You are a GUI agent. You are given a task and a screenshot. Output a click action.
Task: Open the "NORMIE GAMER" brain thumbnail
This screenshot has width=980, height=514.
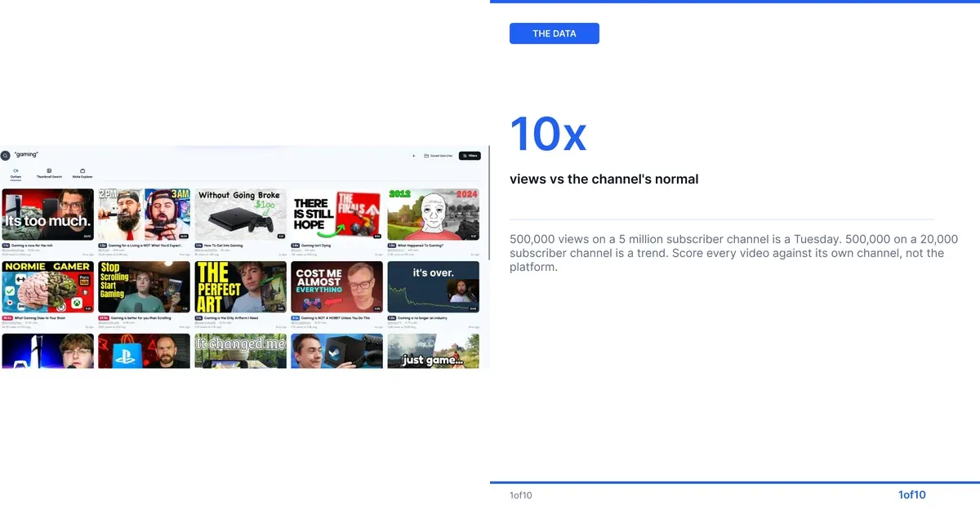[48, 287]
